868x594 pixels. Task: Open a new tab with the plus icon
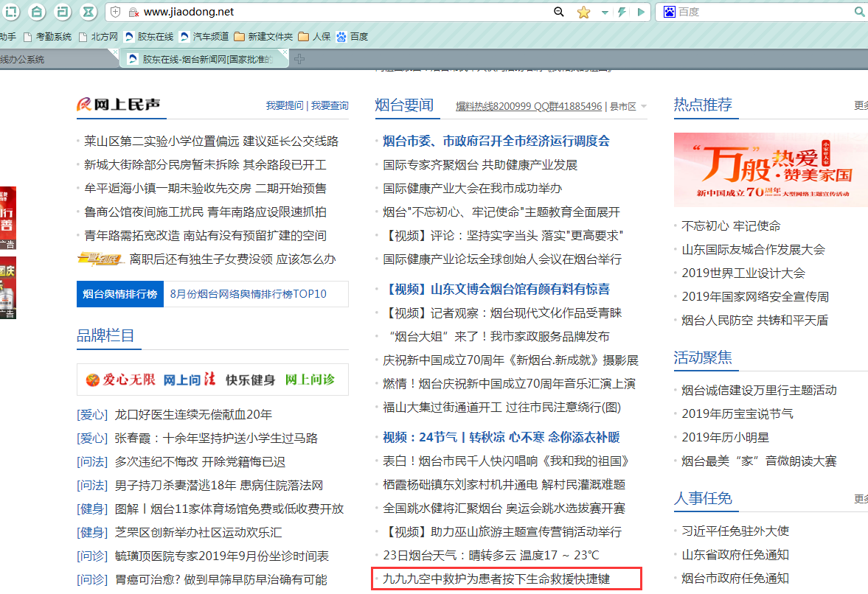pyautogui.click(x=299, y=59)
